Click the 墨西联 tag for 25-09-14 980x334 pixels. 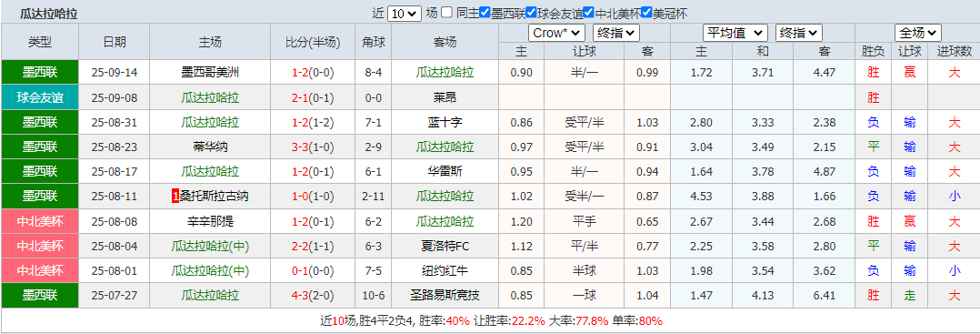40,73
